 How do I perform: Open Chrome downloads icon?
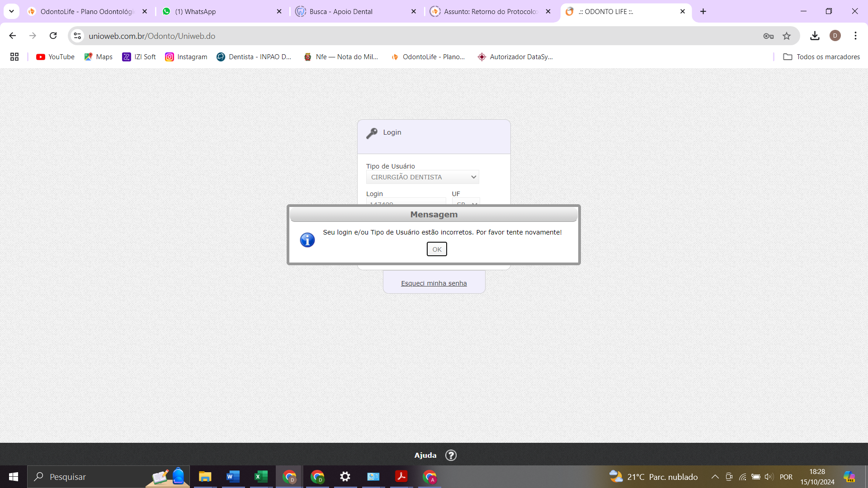tap(815, 36)
